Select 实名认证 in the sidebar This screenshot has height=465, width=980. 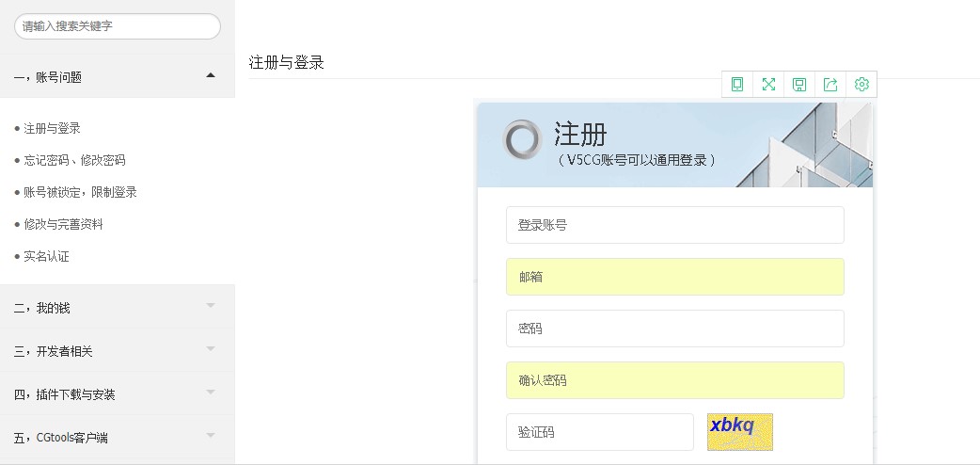(x=46, y=256)
